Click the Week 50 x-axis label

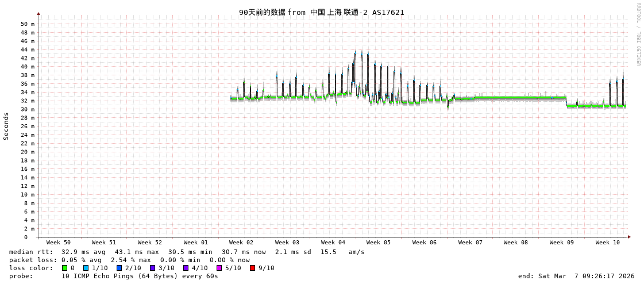tap(59, 243)
